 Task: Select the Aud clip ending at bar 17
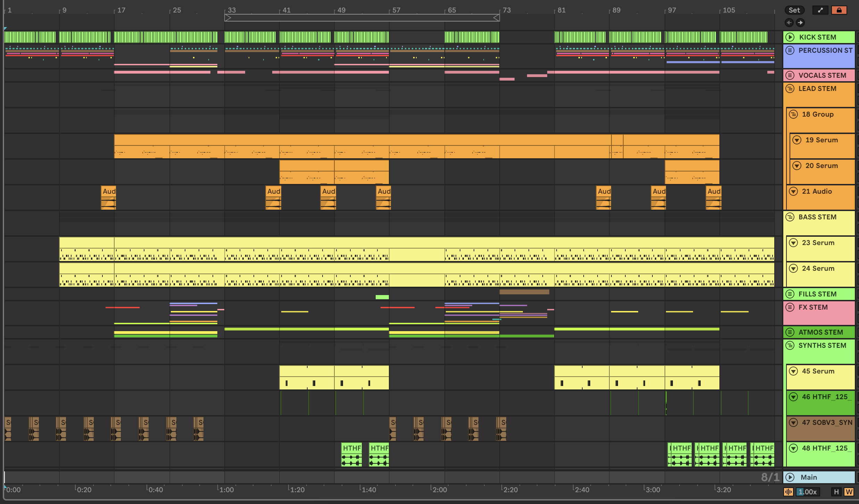pyautogui.click(x=108, y=198)
